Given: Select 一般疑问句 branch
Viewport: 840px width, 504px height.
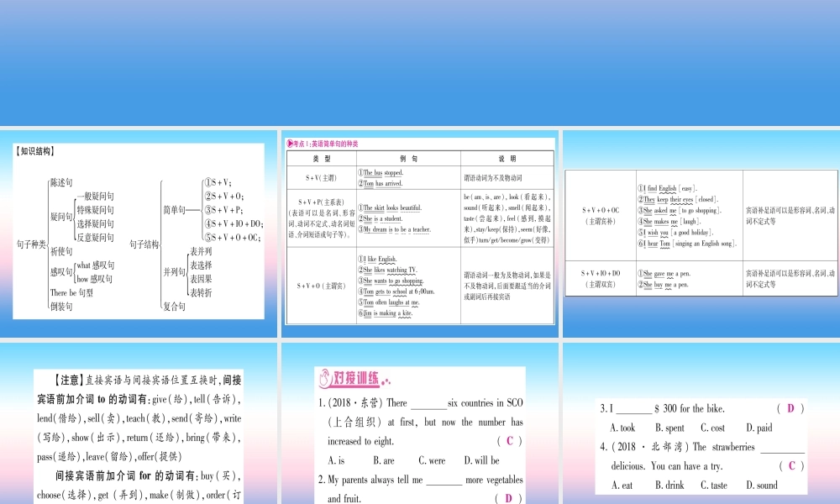Looking at the screenshot, I should coord(96,197).
